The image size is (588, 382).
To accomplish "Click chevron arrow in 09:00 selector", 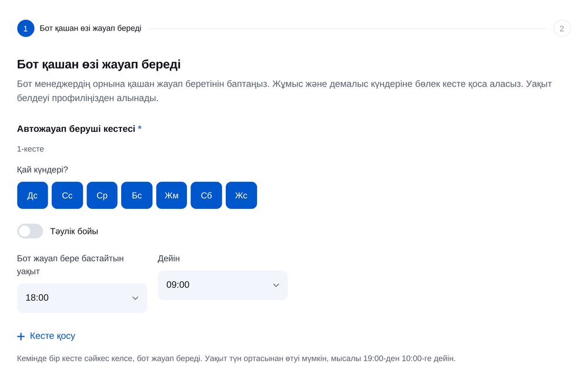I will pos(276,285).
